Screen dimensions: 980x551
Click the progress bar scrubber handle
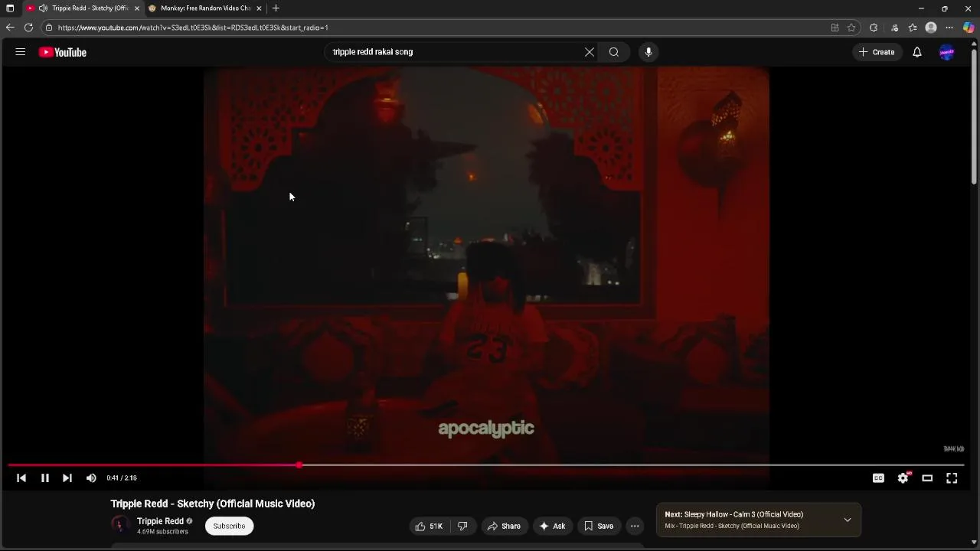[x=299, y=465]
